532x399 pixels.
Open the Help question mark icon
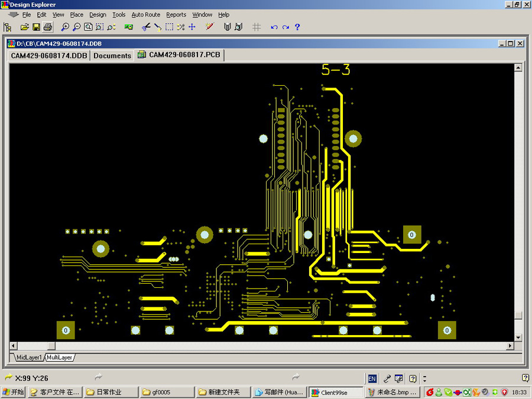coord(297,27)
